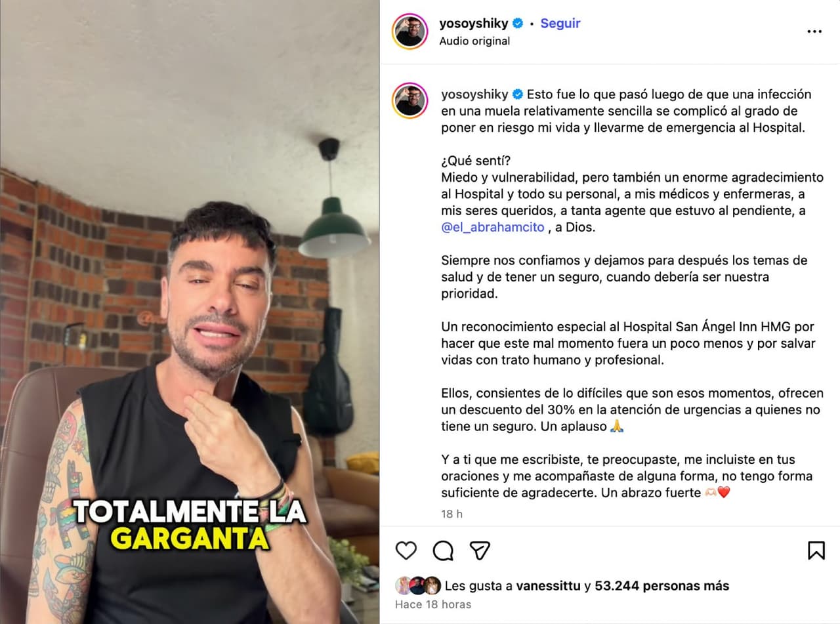Save post with bookmark icon
The height and width of the screenshot is (624, 840).
coord(816,550)
